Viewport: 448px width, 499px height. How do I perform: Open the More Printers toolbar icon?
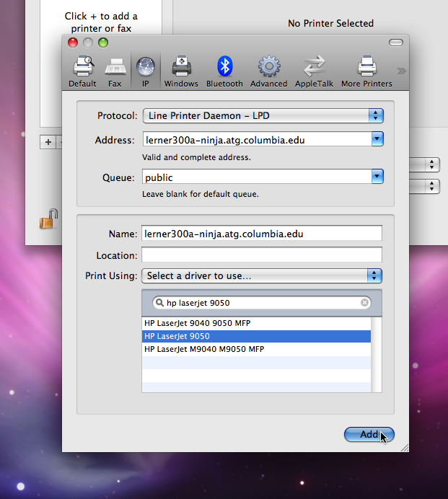(366, 71)
